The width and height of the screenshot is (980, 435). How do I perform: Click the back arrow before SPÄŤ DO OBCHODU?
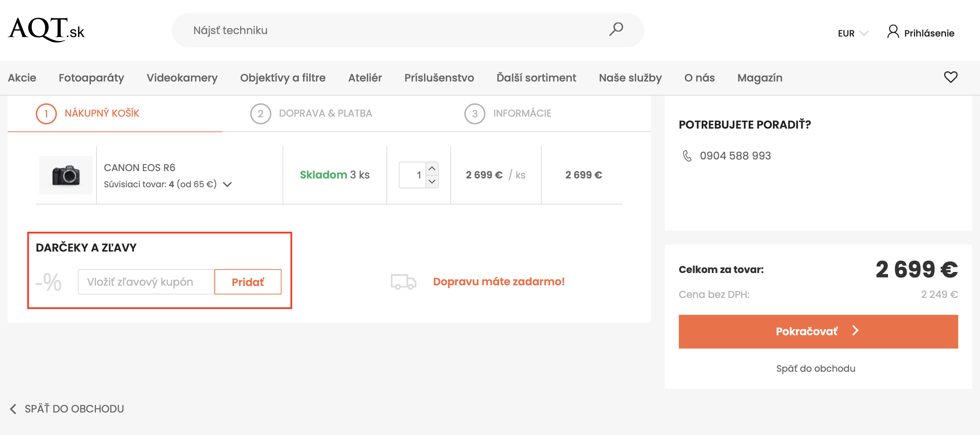pos(13,409)
